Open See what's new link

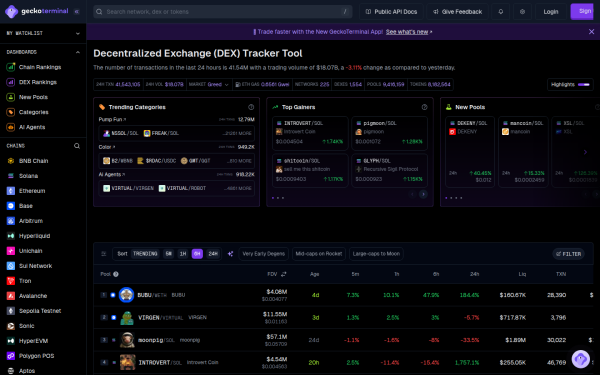(407, 32)
